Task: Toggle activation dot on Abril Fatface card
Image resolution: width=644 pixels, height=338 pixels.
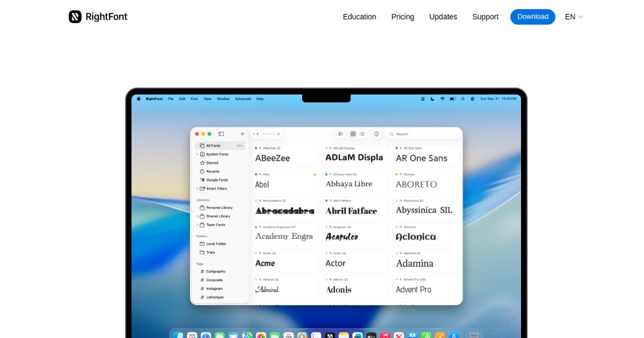Action: tap(326, 201)
